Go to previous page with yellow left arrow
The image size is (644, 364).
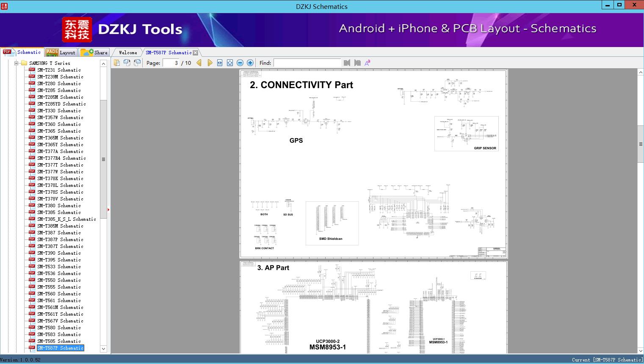point(199,63)
